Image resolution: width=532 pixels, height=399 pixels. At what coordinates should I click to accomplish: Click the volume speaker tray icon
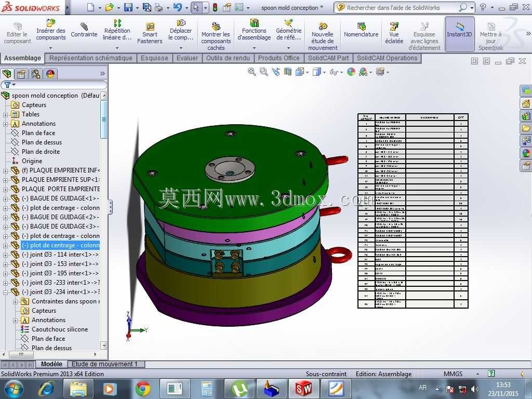click(474, 389)
